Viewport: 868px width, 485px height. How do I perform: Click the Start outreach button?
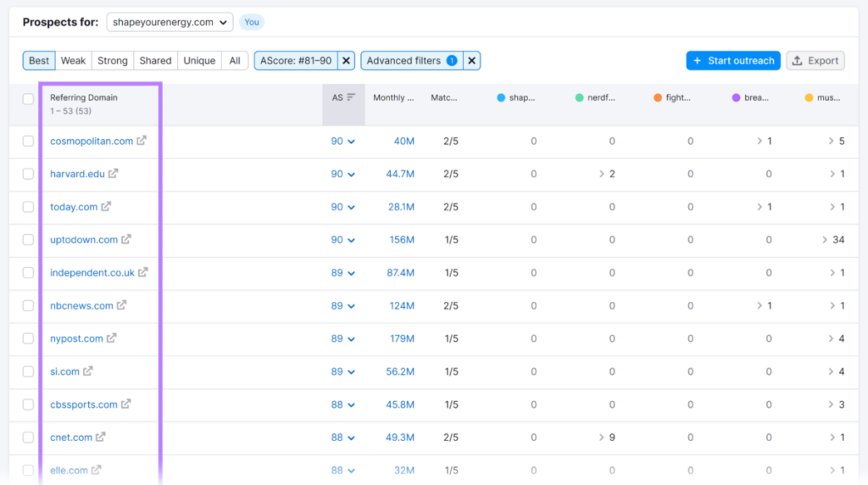[733, 61]
